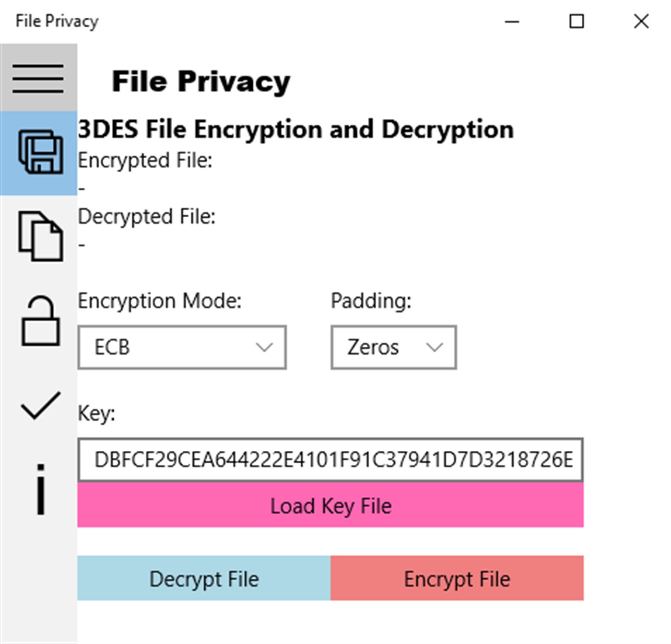Viewport: 671px width, 644px height.
Task: Click the open padlock sidebar icon
Action: [40, 320]
